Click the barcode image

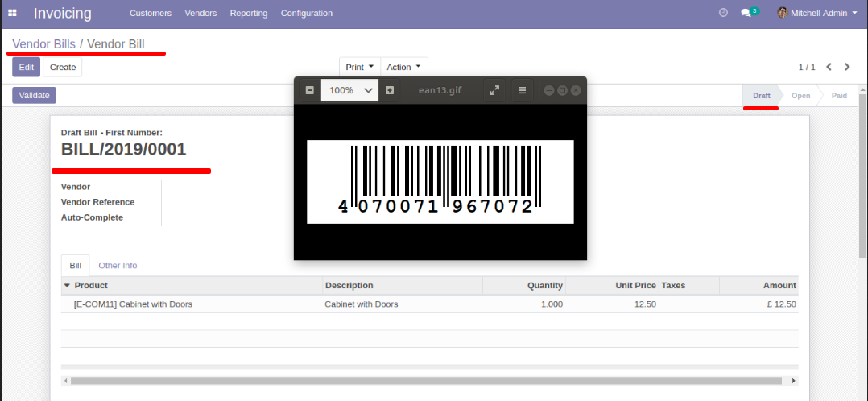440,182
